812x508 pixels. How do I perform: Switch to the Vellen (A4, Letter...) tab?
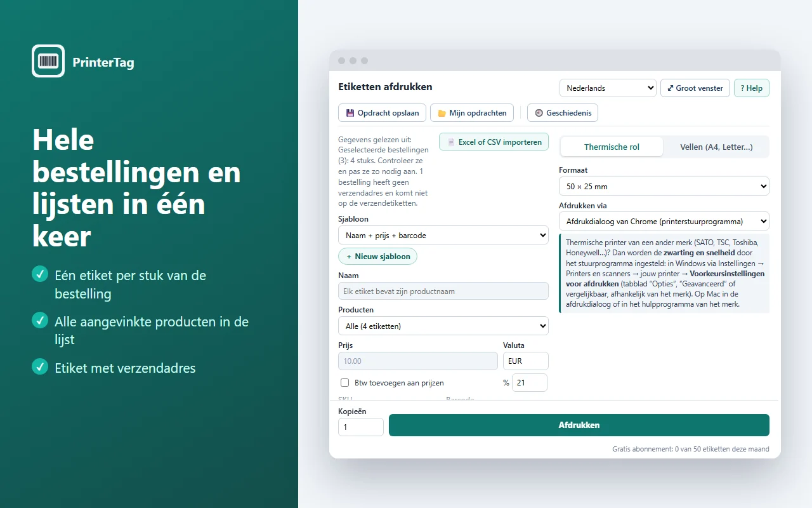716,147
